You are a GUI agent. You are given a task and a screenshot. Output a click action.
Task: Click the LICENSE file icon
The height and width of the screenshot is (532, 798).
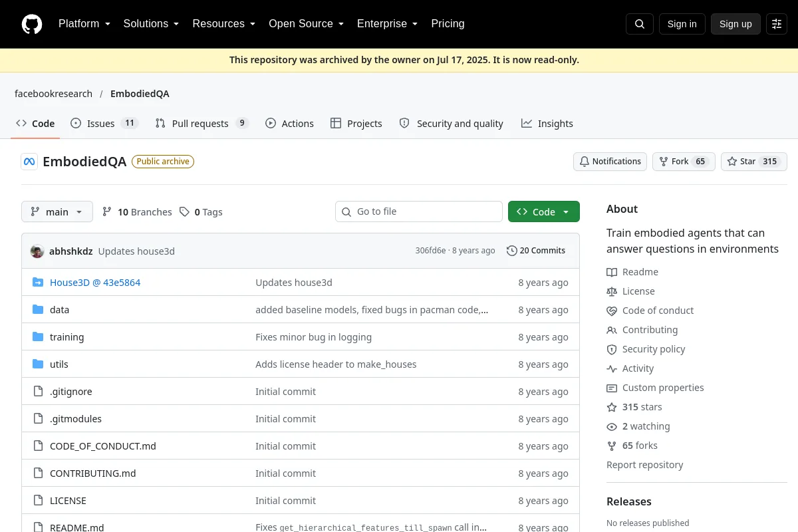click(38, 501)
